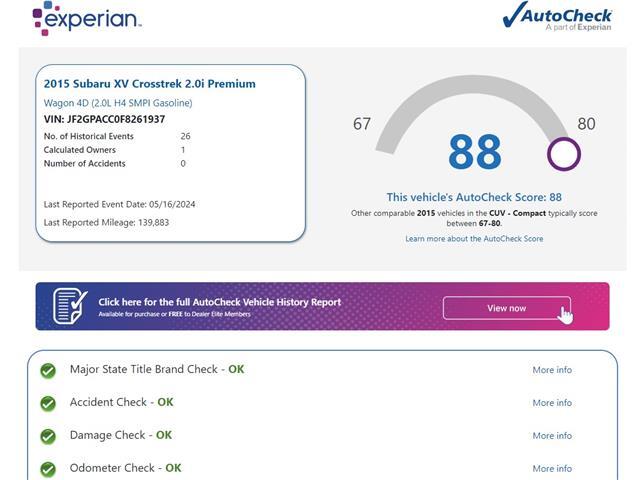Click the 2015 Subaru XV Crosstrek title
The width and height of the screenshot is (640, 480).
pos(150,84)
